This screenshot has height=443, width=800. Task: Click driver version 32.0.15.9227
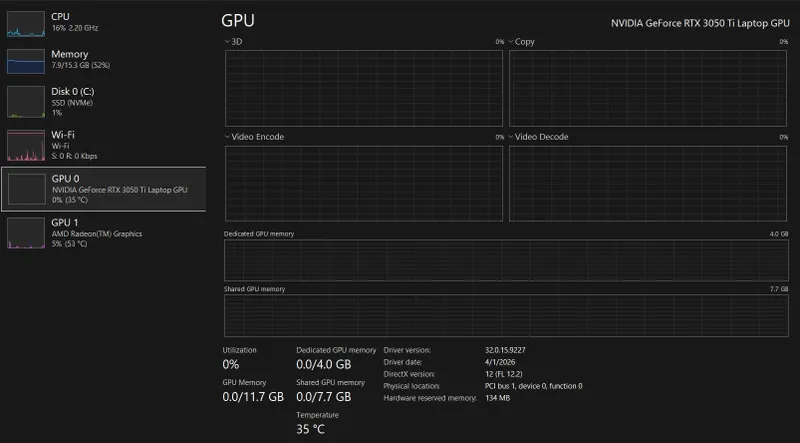[505, 350]
